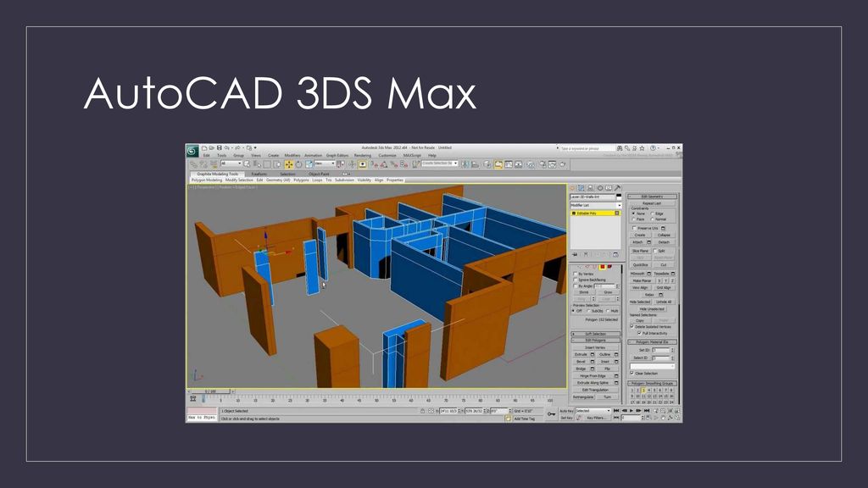This screenshot has height=488, width=868.
Task: Click the Set Keys large key icon
Action: (x=550, y=413)
